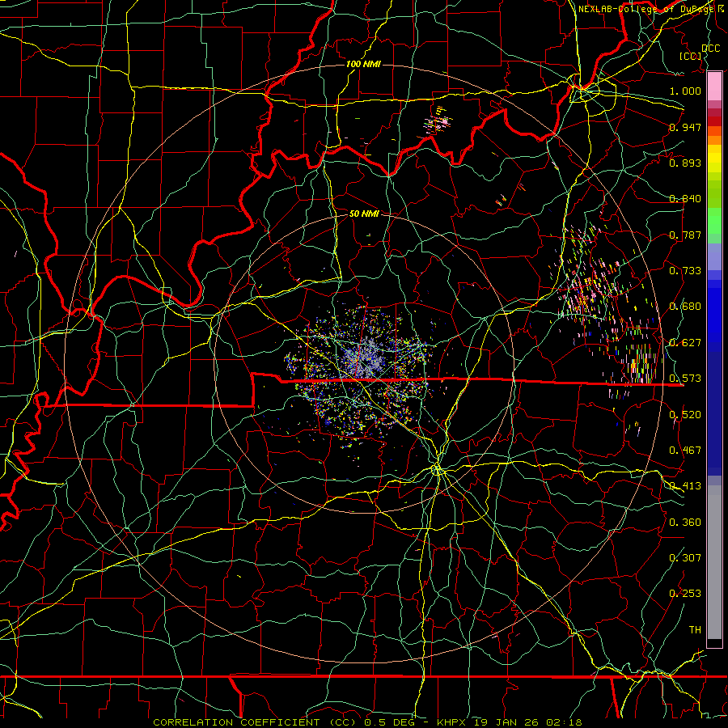
Task: Click the 0.413 scale value
Action: (685, 486)
